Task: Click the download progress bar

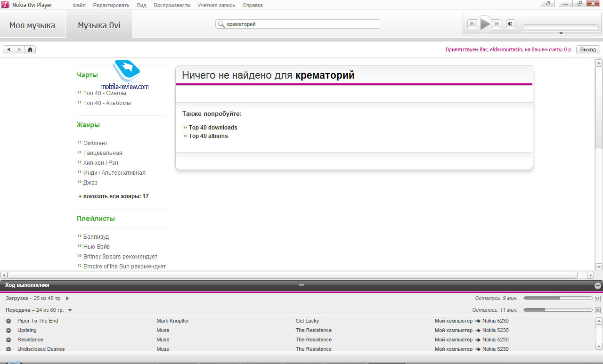Action: click(558, 298)
